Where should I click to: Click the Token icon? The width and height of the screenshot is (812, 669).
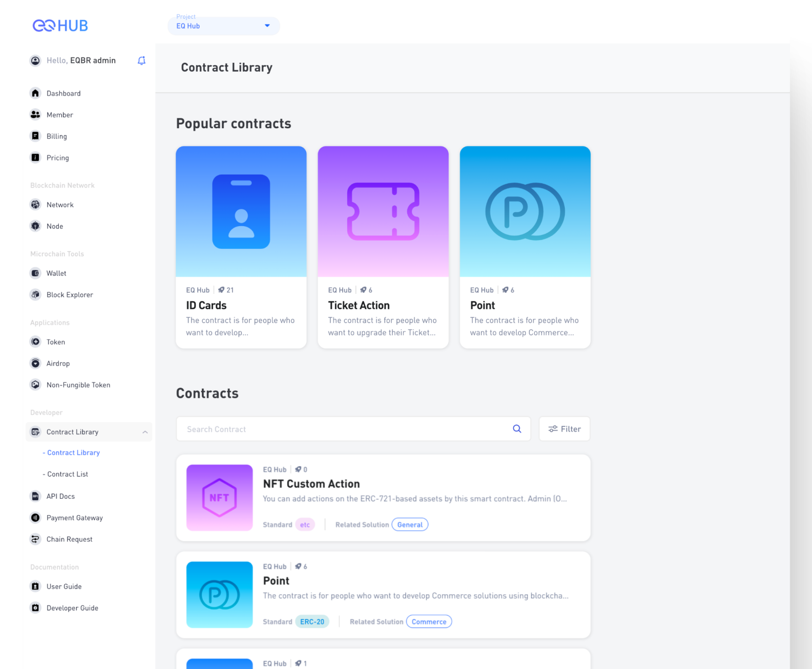[x=35, y=342]
